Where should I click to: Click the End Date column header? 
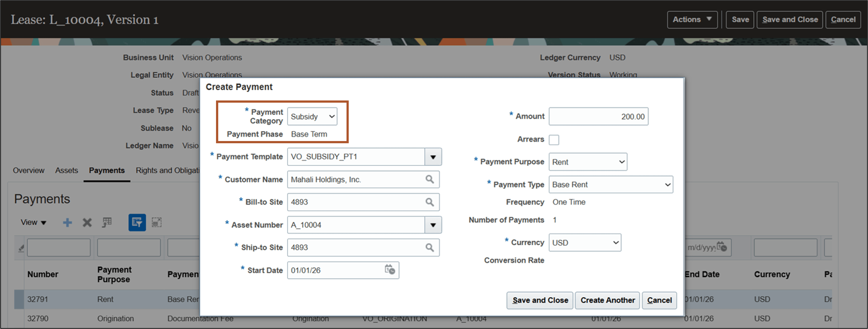point(702,274)
